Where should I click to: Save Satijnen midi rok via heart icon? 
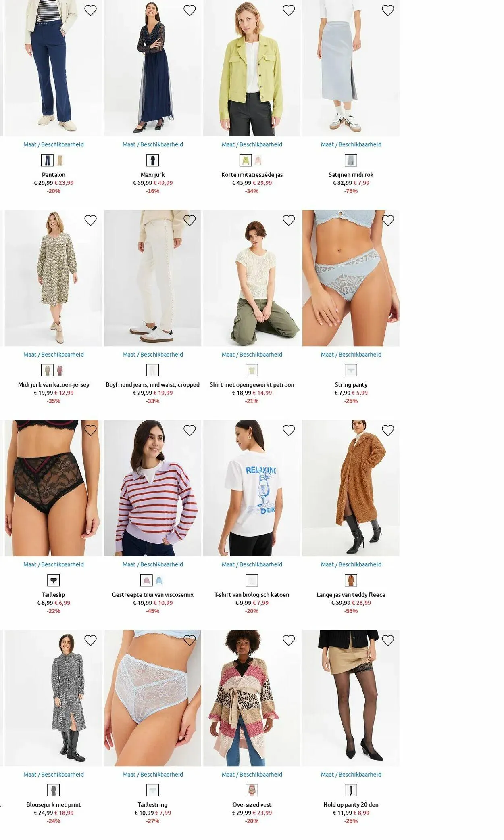tap(388, 10)
